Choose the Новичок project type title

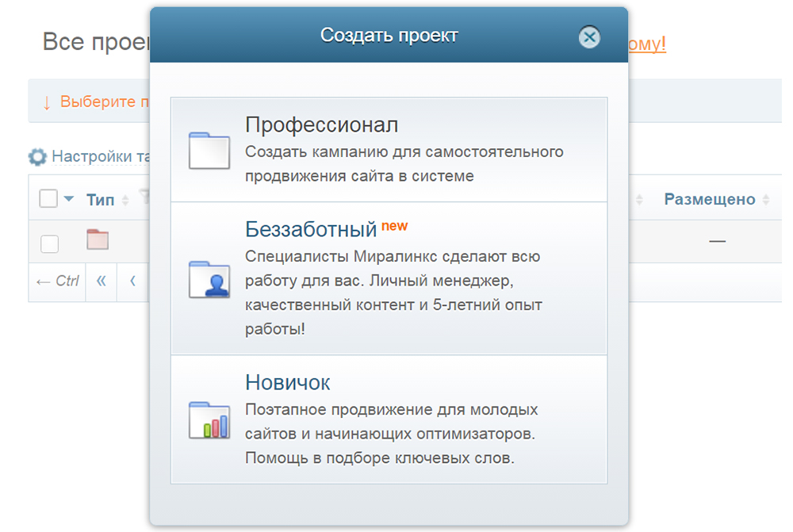288,382
